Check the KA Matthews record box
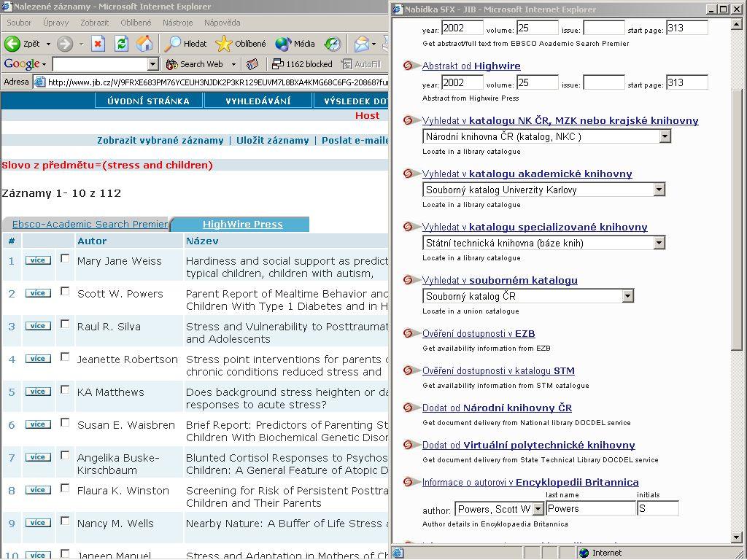 [x=65, y=389]
